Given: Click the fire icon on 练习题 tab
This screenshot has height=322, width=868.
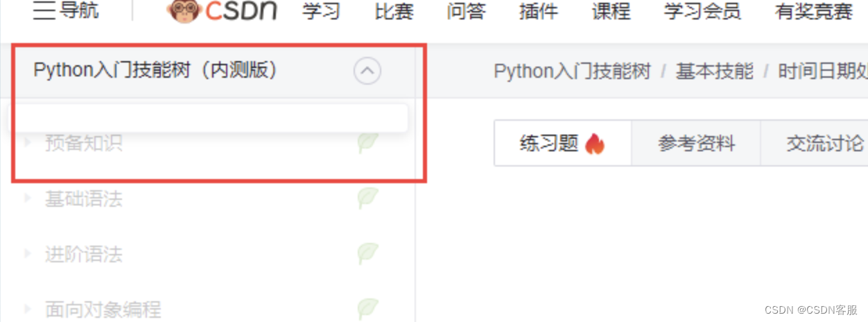Looking at the screenshot, I should tap(595, 144).
